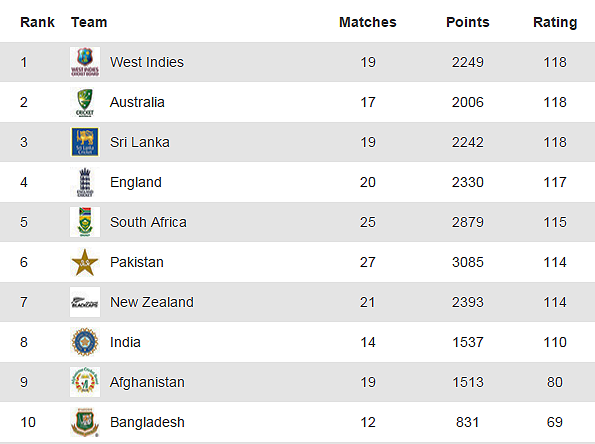
Task: Click the Team column header
Action: tap(89, 22)
